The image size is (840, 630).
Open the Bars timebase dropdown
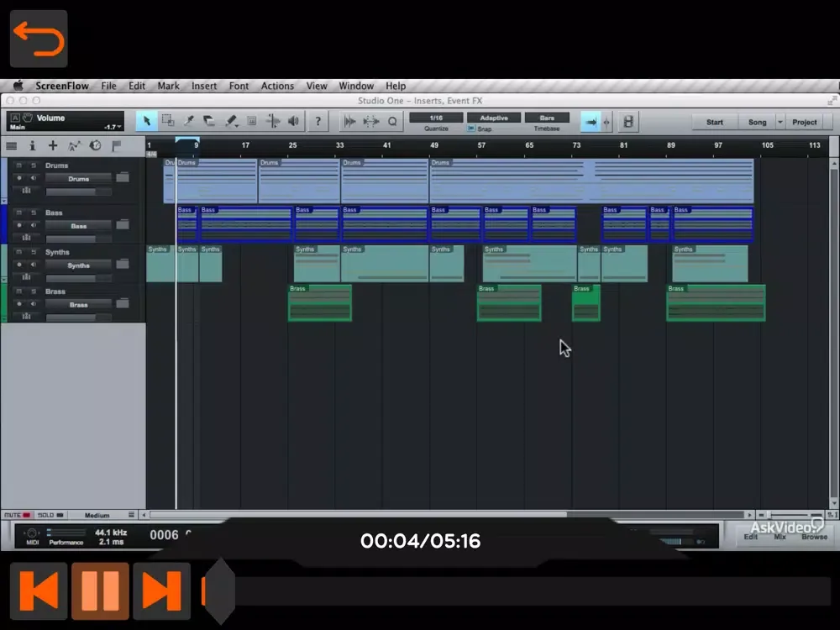(x=547, y=118)
